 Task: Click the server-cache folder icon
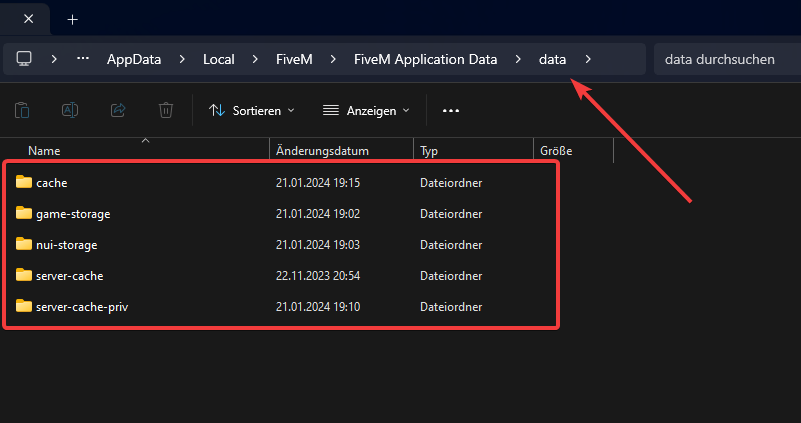click(23, 275)
